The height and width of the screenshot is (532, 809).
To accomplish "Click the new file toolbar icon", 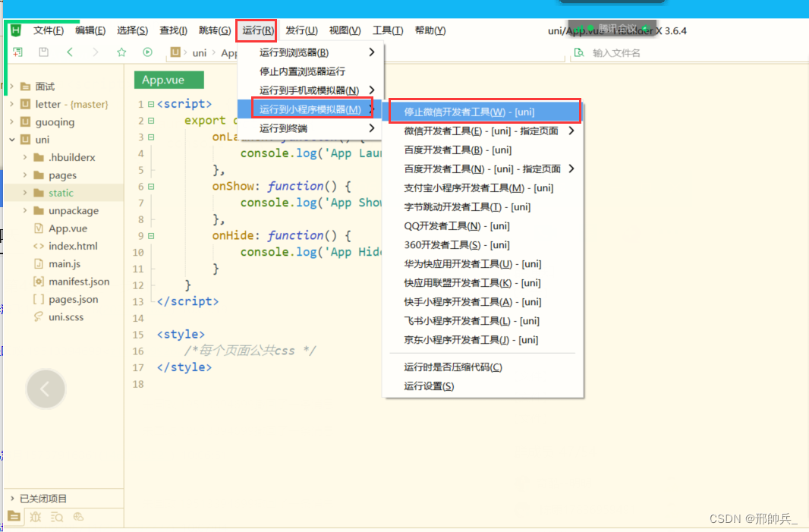I will point(17,52).
